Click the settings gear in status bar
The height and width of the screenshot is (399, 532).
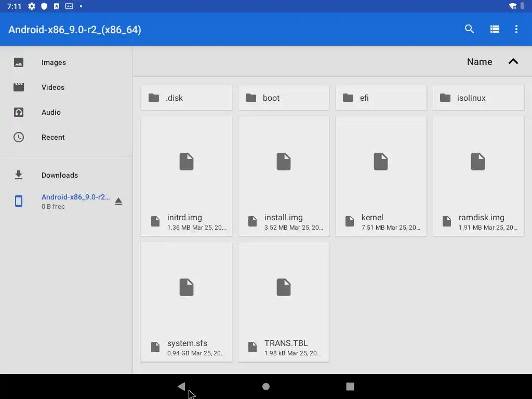pos(32,6)
